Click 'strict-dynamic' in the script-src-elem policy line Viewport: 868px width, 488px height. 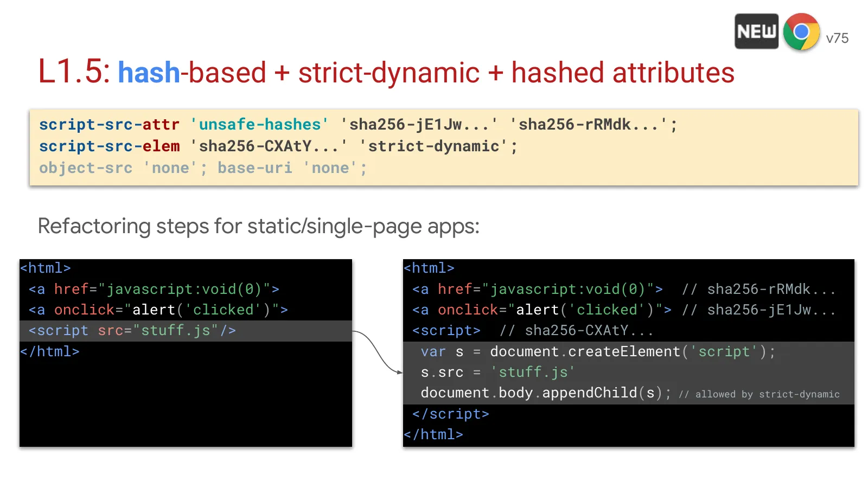[434, 146]
